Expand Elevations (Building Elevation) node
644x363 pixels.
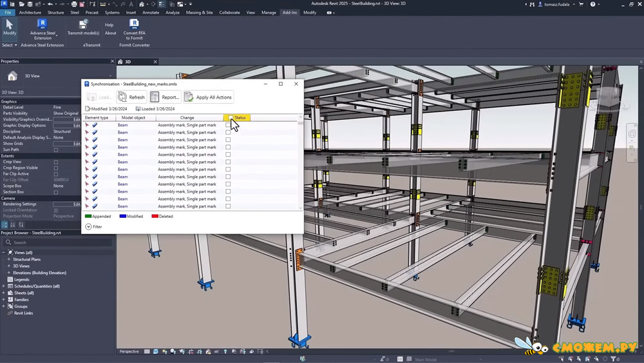coord(8,273)
